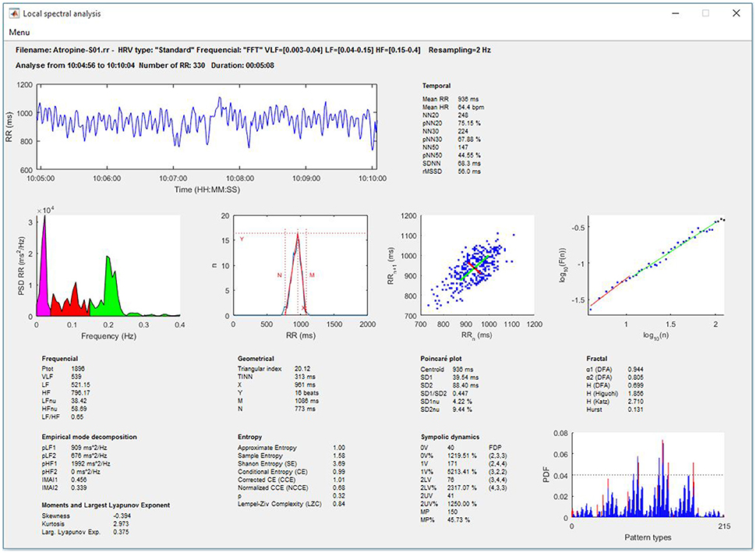Select the 'pLF1' row label
The height and width of the screenshot is (553, 756).
[48, 448]
